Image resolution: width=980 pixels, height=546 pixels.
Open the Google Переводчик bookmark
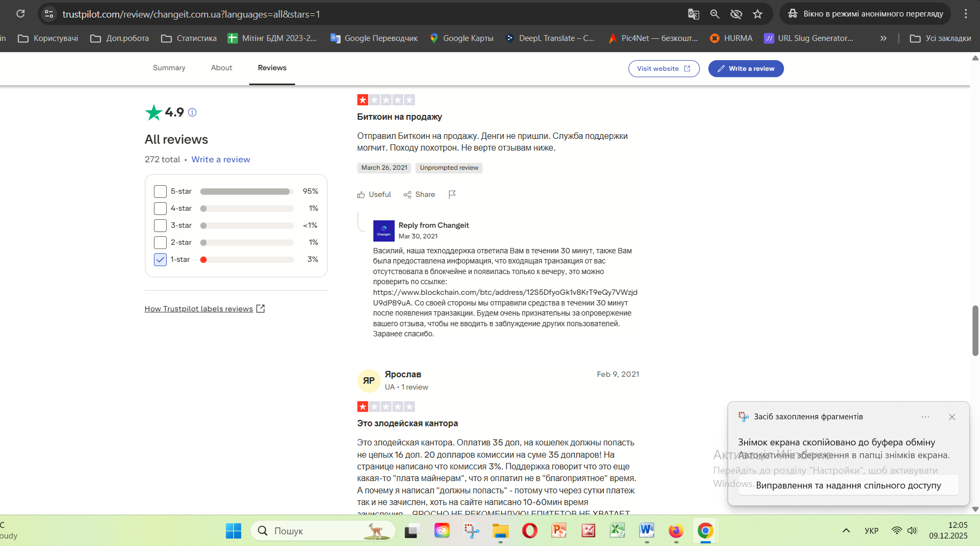[374, 38]
